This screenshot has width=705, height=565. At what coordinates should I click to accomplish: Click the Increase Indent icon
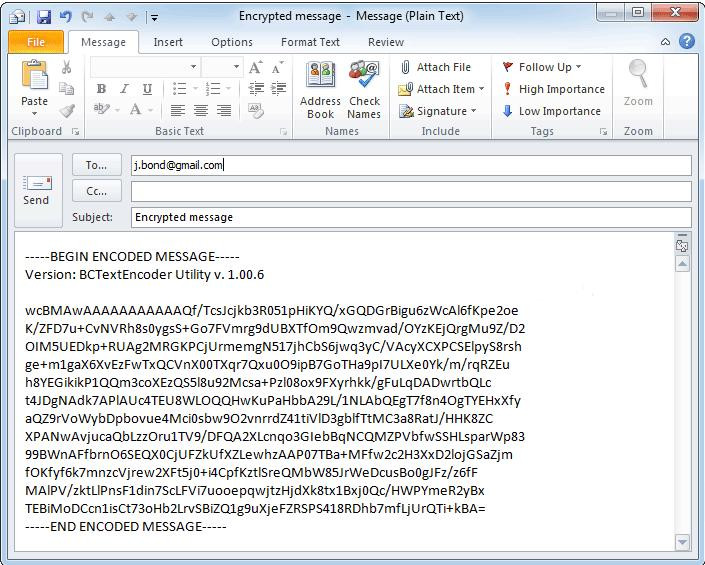(278, 89)
